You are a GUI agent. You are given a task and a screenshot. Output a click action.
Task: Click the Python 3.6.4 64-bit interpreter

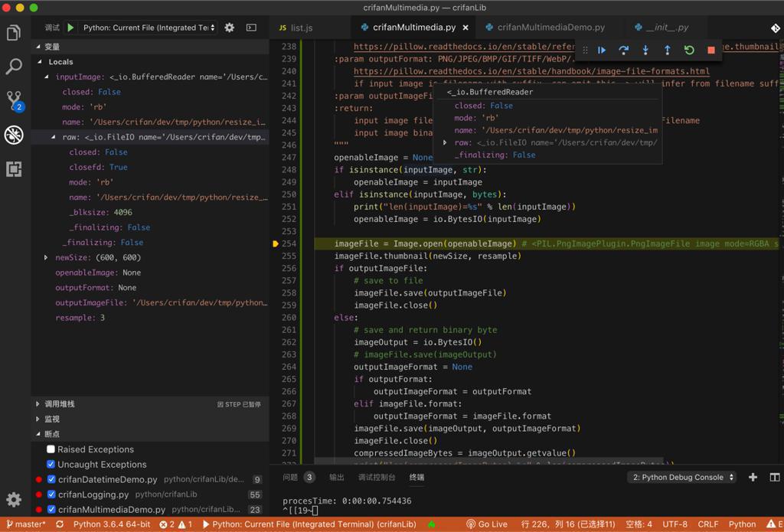(112, 524)
